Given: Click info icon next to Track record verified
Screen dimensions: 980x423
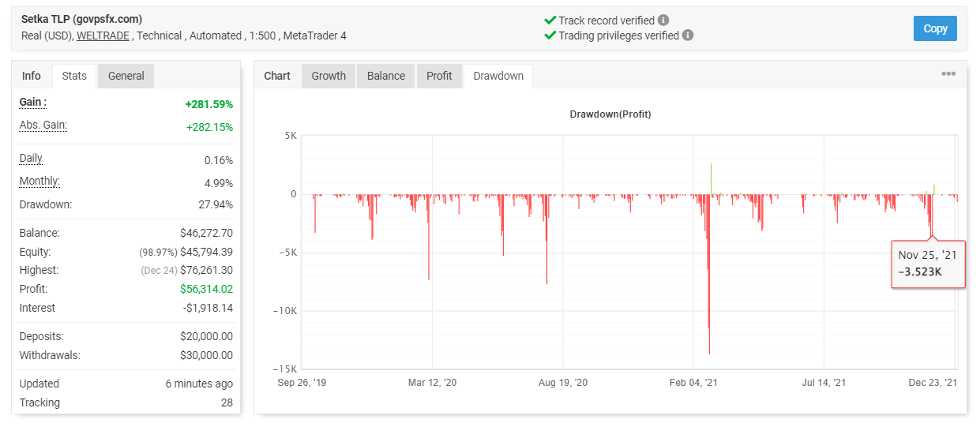Looking at the screenshot, I should click(x=663, y=20).
